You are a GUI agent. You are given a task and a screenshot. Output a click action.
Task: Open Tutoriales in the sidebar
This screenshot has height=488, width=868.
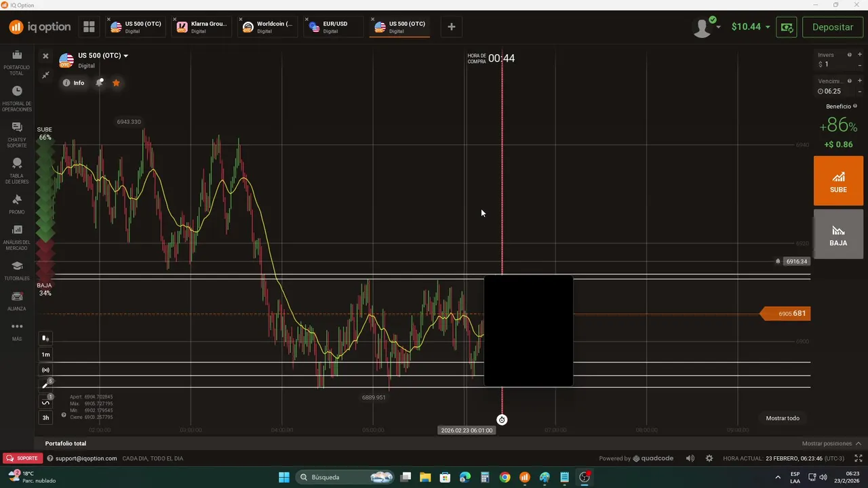point(17,270)
